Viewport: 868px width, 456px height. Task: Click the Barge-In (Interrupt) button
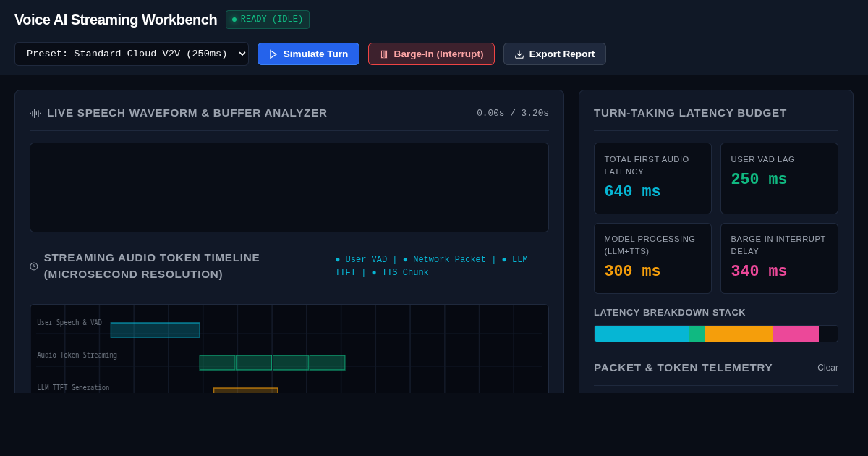431,54
